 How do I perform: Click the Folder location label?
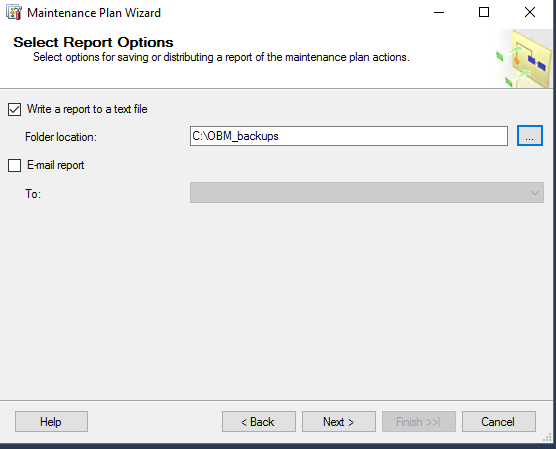point(61,137)
